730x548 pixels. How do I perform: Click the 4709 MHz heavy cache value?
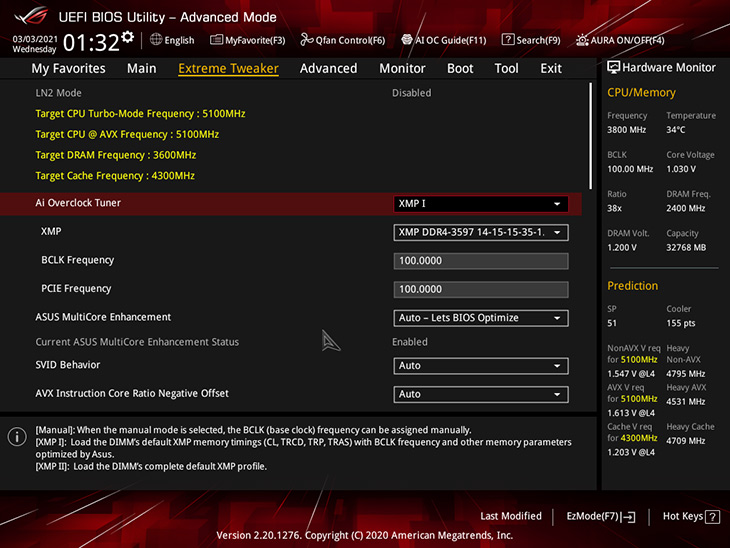pyautogui.click(x=685, y=441)
